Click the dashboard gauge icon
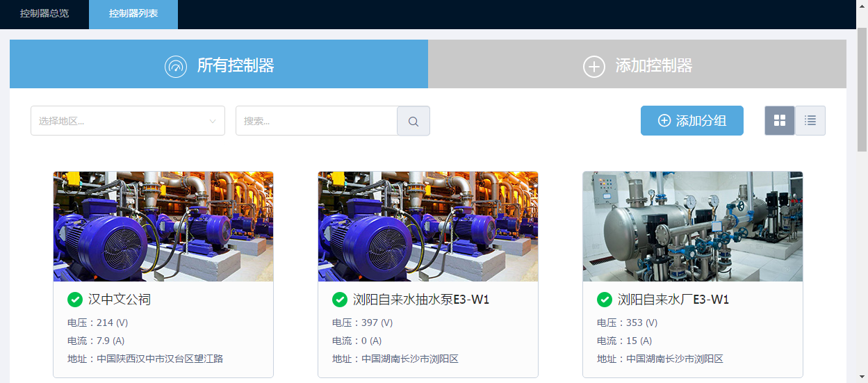 [x=176, y=66]
